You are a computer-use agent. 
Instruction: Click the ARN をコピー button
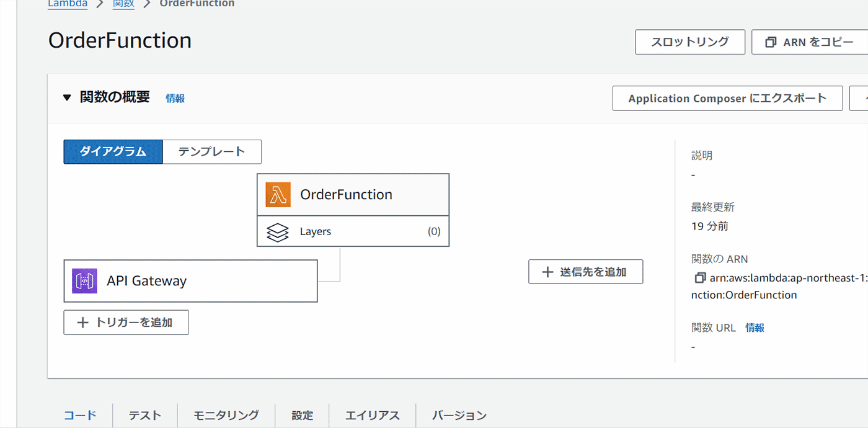click(x=810, y=42)
